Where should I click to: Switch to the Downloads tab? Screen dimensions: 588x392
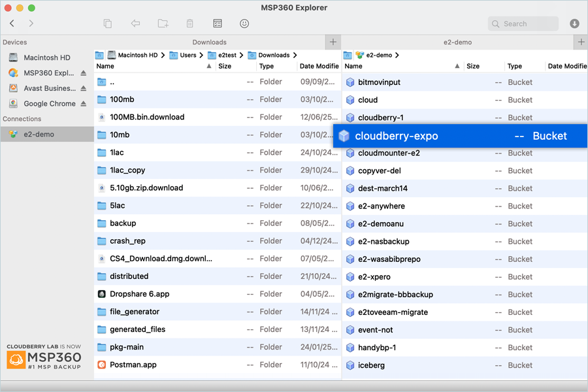pyautogui.click(x=209, y=42)
